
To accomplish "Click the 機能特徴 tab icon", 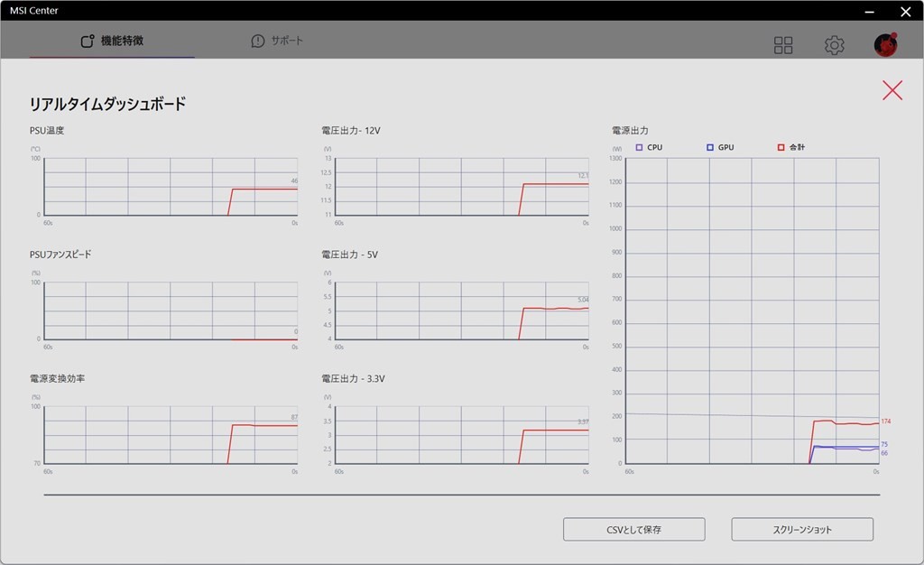I will 88,41.
